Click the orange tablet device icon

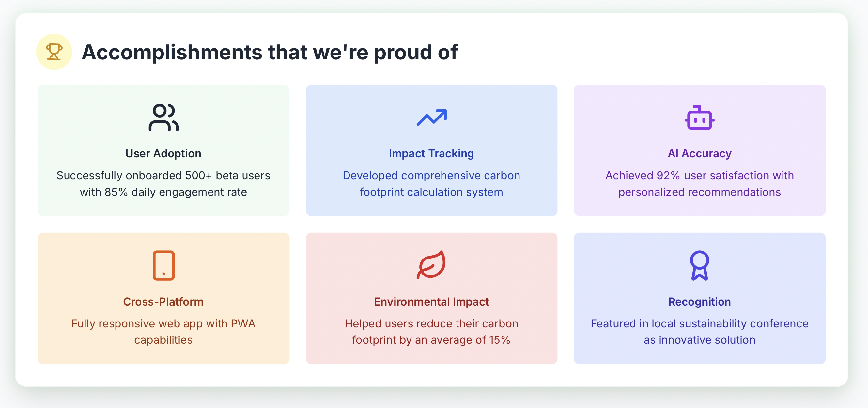163,265
